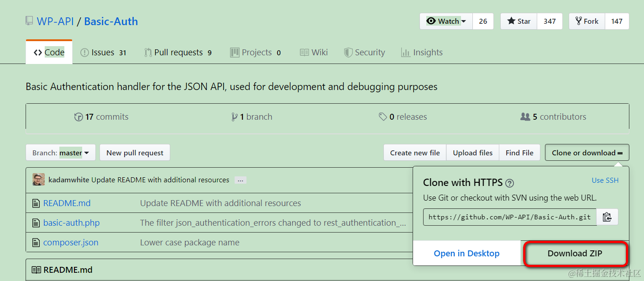Open the latest commit message link in header row
The image size is (644, 281).
click(x=160, y=180)
